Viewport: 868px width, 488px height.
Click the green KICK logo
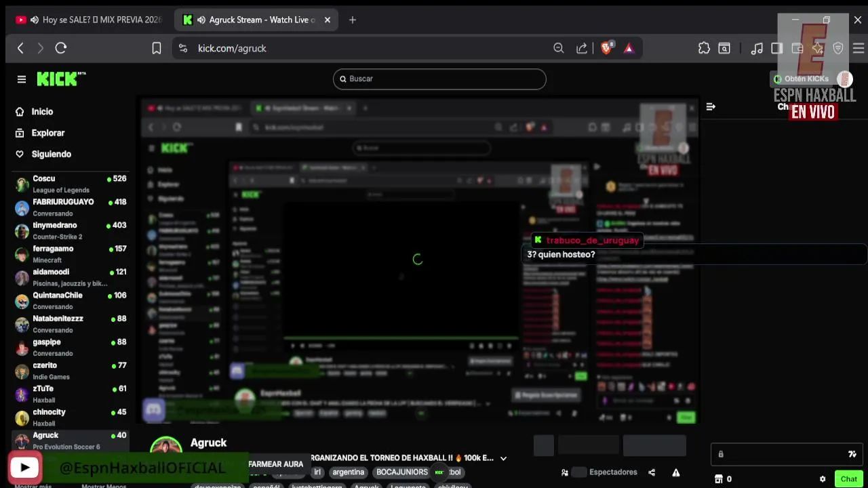tap(61, 79)
